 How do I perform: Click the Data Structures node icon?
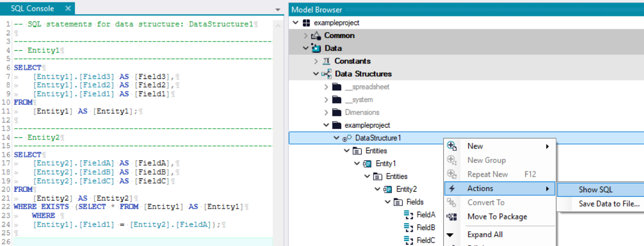326,74
